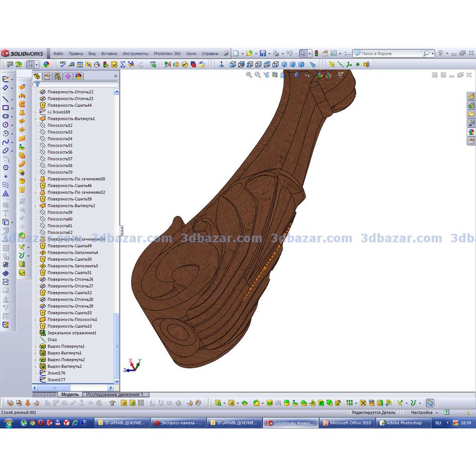Click the Поиск в Форуме search field
This screenshot has width=476, height=476.
[390, 54]
